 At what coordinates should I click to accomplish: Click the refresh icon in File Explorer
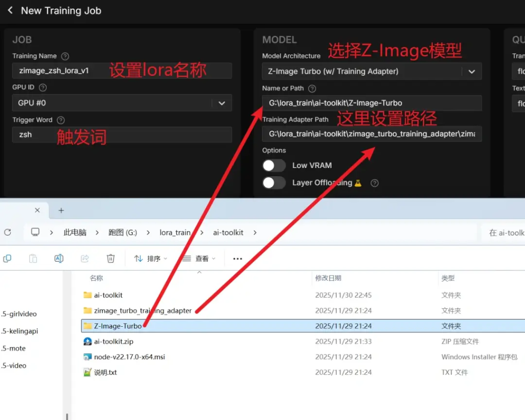click(x=8, y=232)
